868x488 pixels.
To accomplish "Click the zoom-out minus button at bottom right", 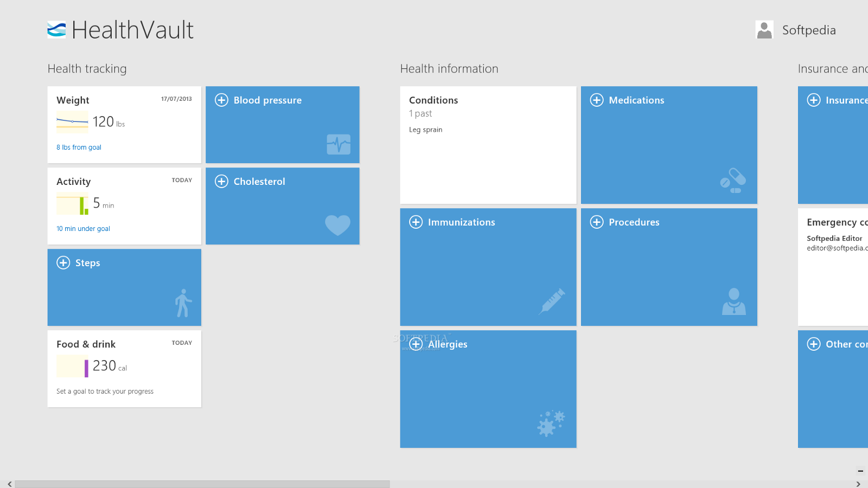I will click(x=860, y=471).
